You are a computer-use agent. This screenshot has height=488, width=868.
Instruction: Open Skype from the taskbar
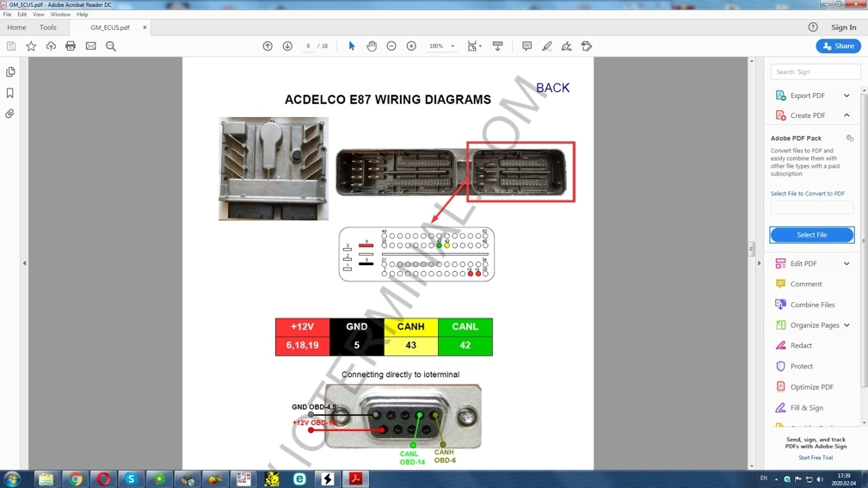click(x=132, y=479)
